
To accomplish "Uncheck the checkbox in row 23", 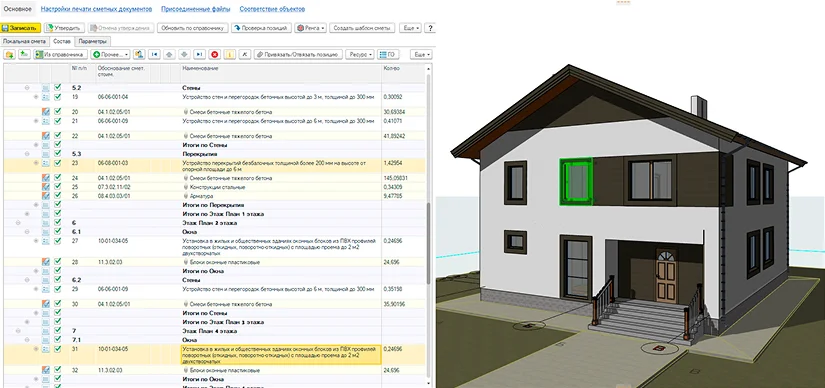I will click(58, 163).
